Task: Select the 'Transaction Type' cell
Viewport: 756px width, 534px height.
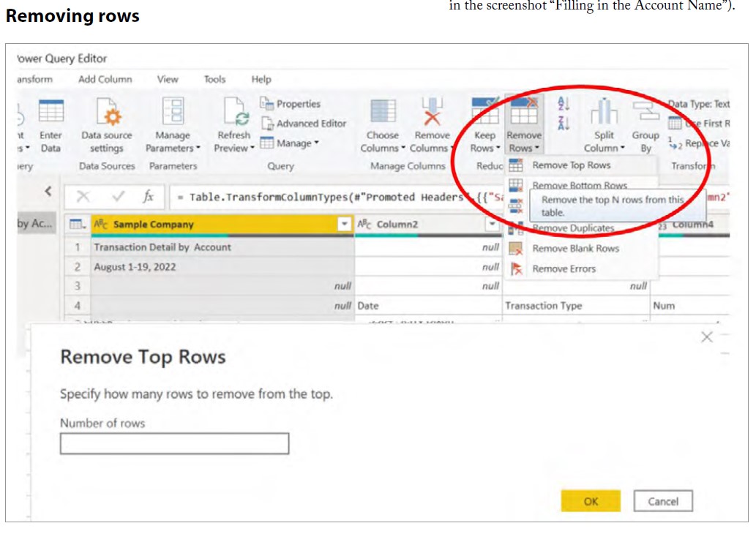Action: tap(576, 306)
